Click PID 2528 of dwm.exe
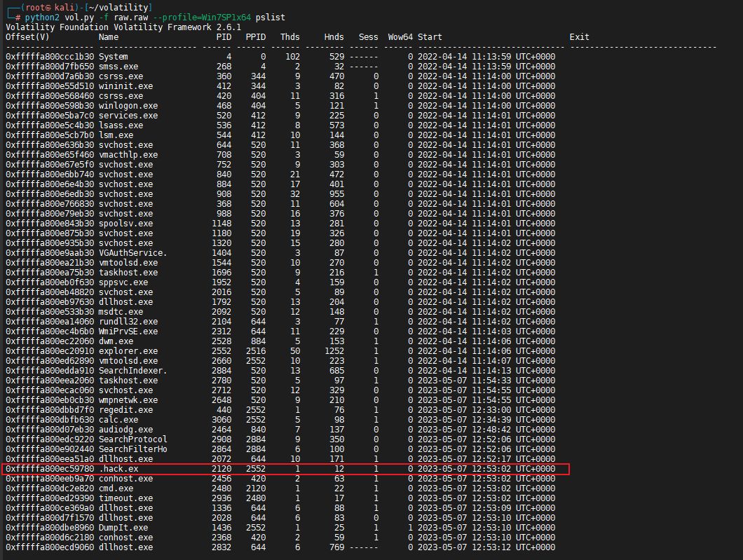Viewport: 743px width, 560px height. (221, 341)
